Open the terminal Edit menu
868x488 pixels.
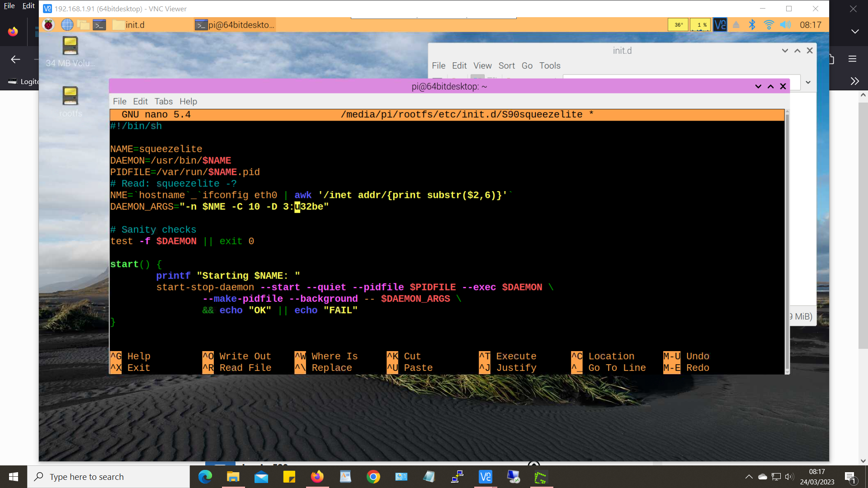pos(140,101)
